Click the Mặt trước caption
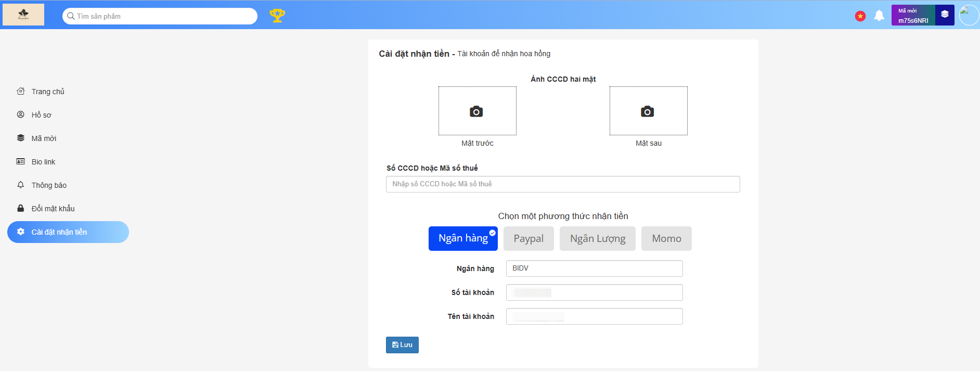The height and width of the screenshot is (371, 980). click(x=478, y=143)
